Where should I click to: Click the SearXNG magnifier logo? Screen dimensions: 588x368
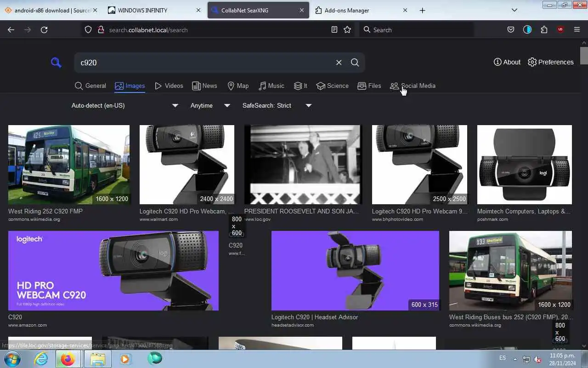56,63
